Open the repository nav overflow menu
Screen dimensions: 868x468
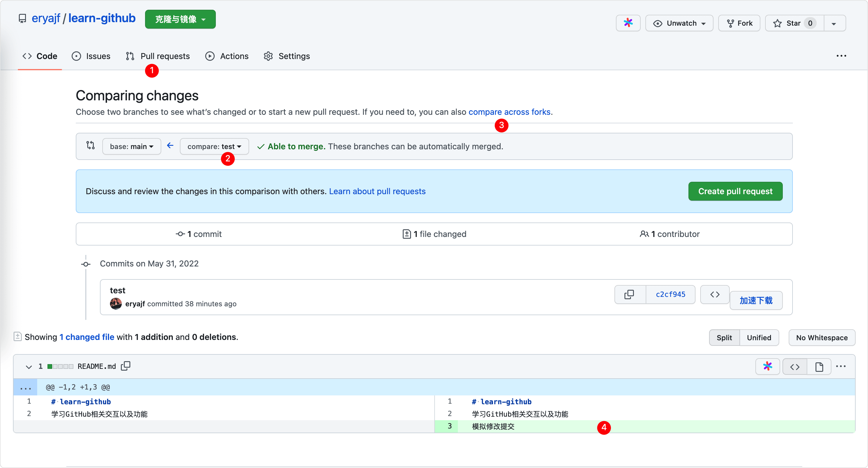(841, 56)
